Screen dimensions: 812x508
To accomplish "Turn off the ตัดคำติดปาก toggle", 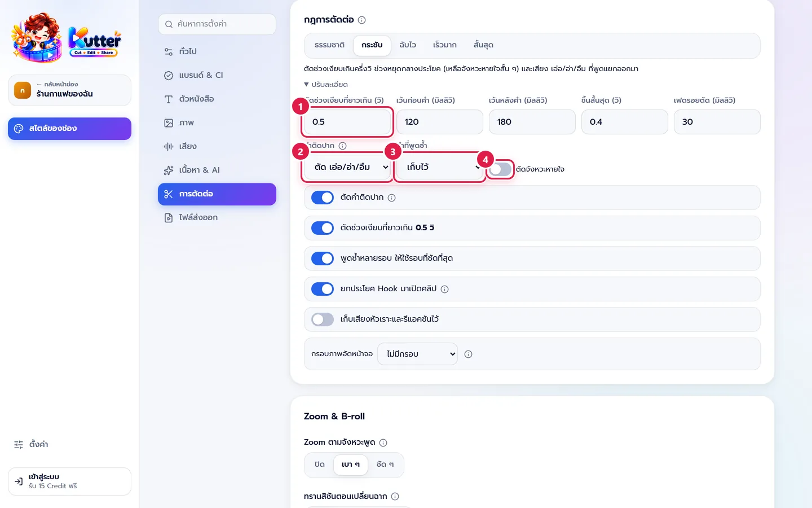I will (x=323, y=198).
